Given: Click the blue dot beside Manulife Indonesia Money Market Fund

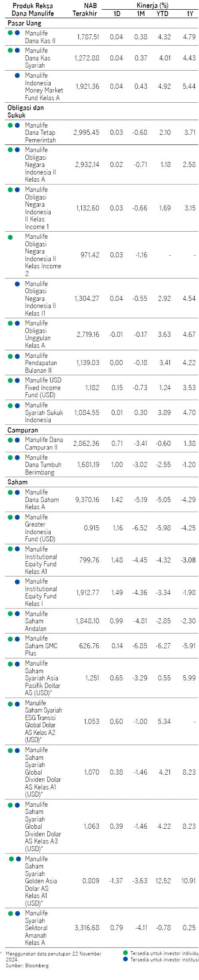Looking at the screenshot, I should coord(17,76).
